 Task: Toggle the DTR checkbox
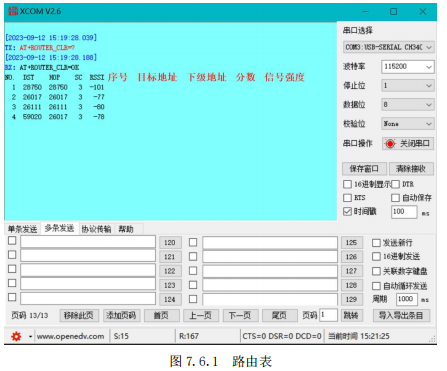[x=395, y=184]
